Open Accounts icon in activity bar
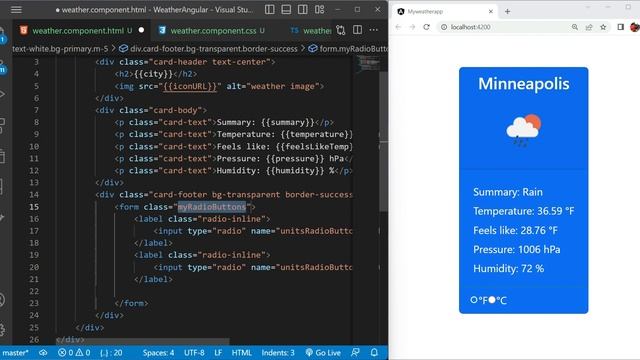The height and width of the screenshot is (360, 640). 2,300
